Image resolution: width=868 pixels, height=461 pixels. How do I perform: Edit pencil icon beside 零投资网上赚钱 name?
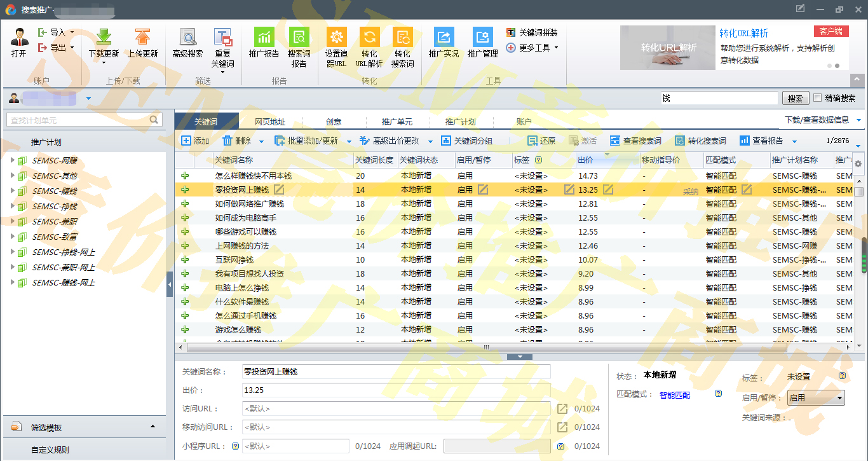pyautogui.click(x=279, y=189)
